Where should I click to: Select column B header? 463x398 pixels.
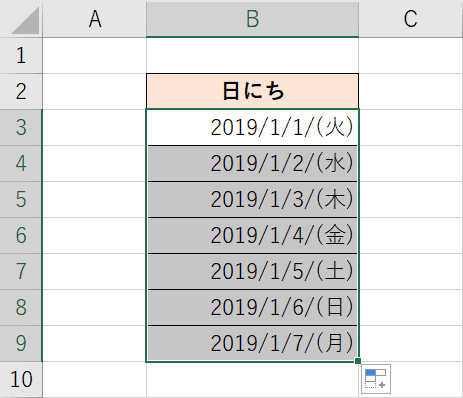click(x=252, y=19)
